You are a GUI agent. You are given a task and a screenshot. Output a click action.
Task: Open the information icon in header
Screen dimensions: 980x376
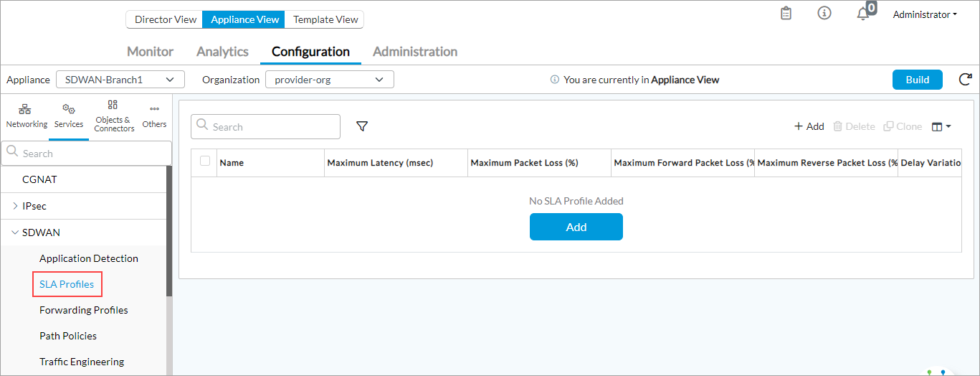[x=824, y=13]
